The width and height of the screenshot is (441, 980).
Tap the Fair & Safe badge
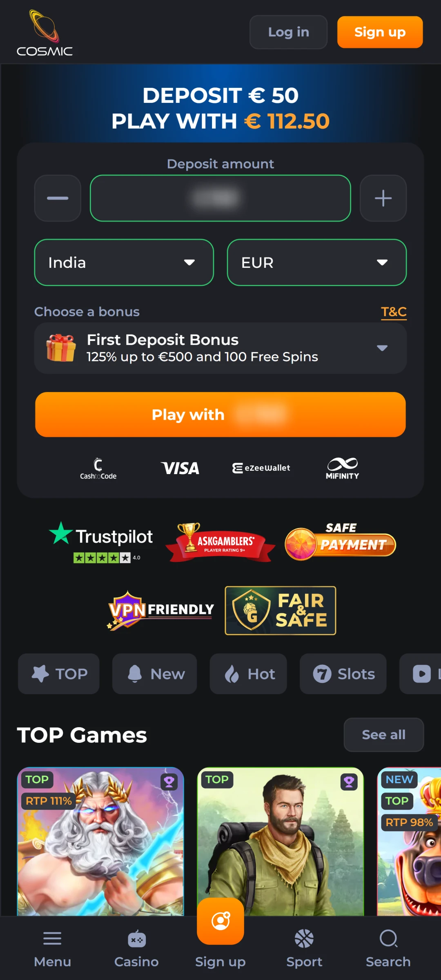[281, 610]
